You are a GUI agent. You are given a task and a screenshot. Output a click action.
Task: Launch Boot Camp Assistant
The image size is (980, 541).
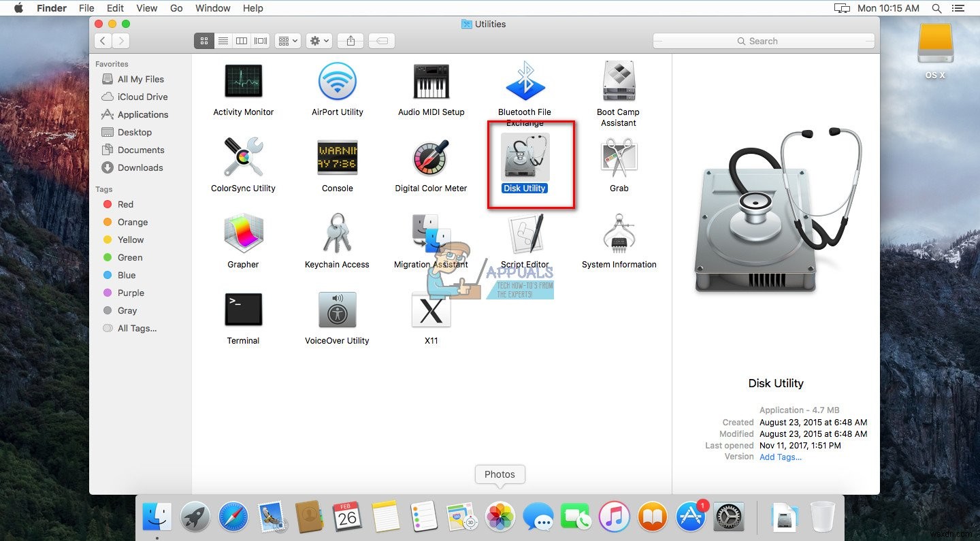[618, 80]
